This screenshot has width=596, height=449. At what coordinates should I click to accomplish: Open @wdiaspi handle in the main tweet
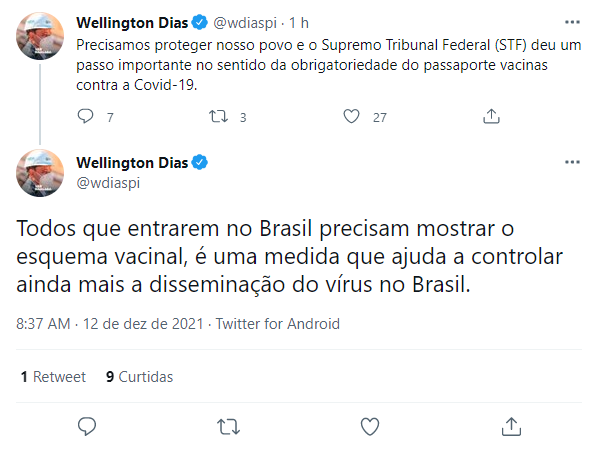click(108, 183)
